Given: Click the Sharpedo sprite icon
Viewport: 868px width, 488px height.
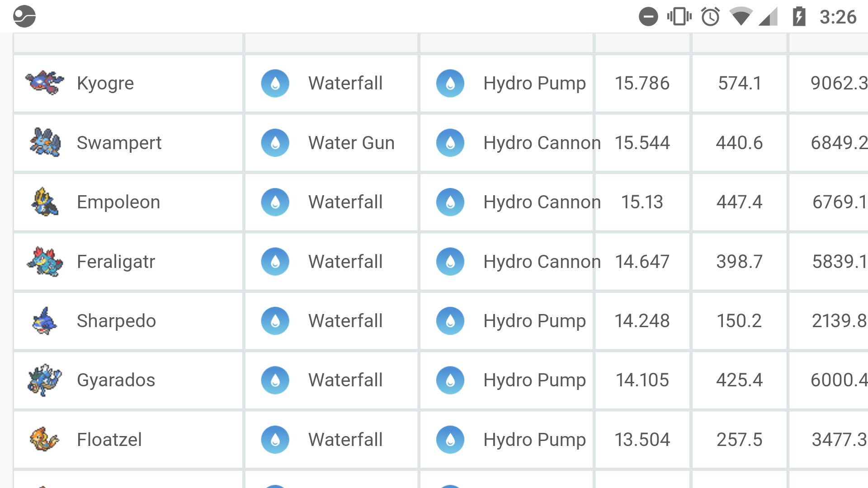Looking at the screenshot, I should (x=44, y=321).
